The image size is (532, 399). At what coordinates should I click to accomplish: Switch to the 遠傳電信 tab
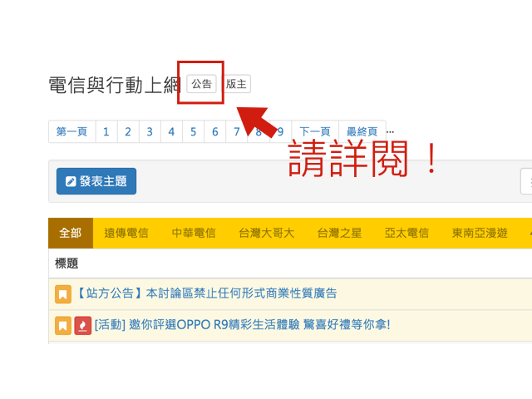pos(126,233)
